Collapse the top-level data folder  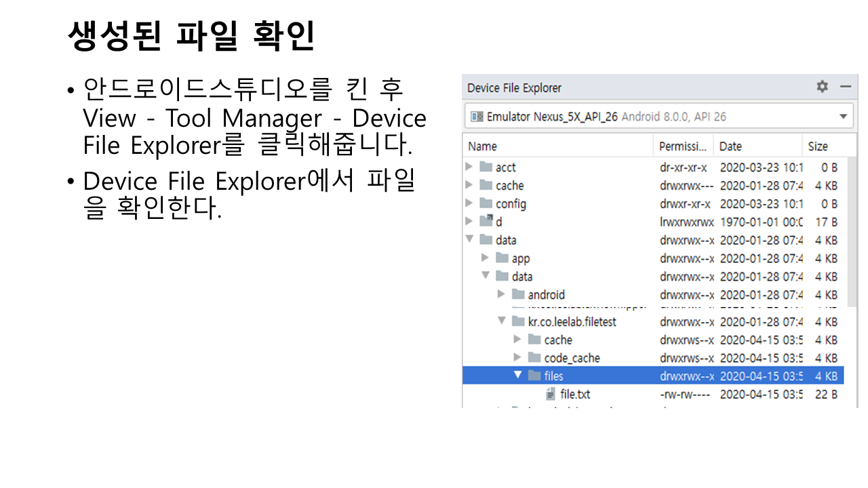(469, 239)
